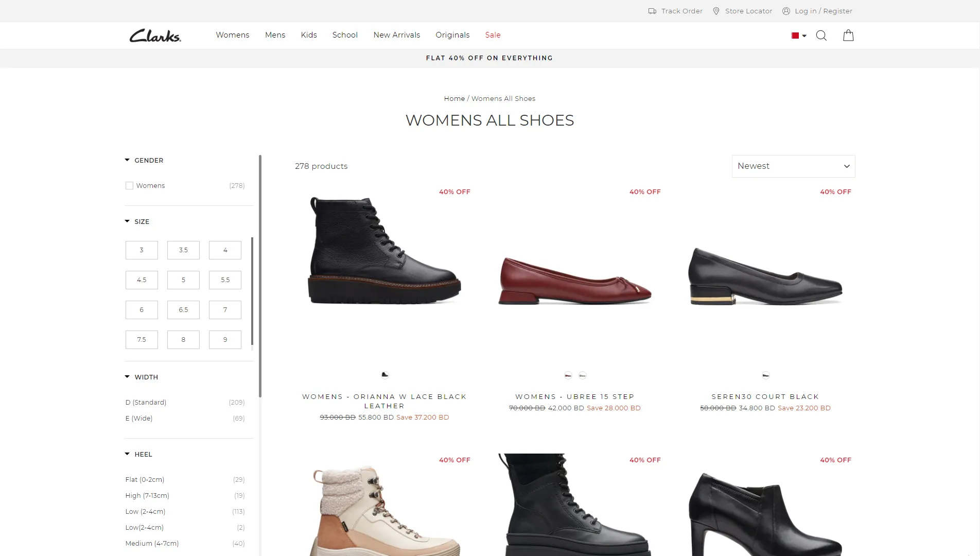Select first Ubree 15 Step colour swatch
Image resolution: width=980 pixels, height=556 pixels.
(x=568, y=375)
